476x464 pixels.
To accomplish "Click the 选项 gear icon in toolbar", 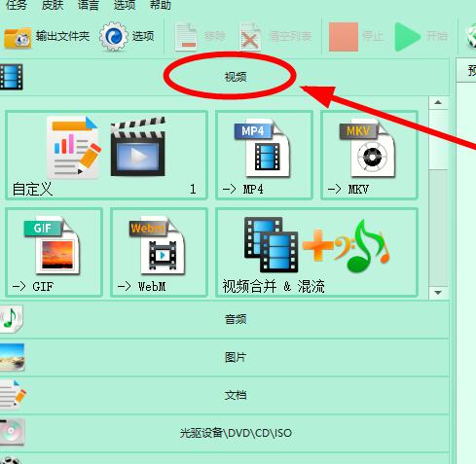I will tap(113, 36).
